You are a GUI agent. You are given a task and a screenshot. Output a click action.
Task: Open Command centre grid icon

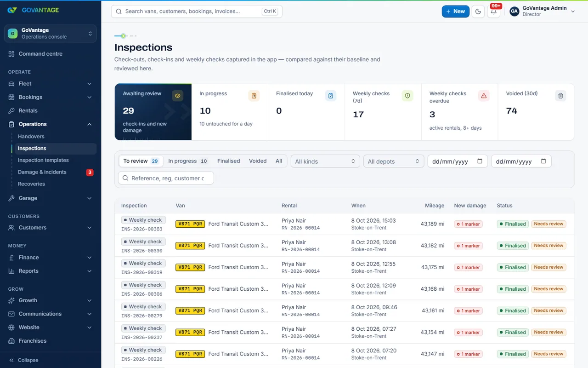[11, 54]
